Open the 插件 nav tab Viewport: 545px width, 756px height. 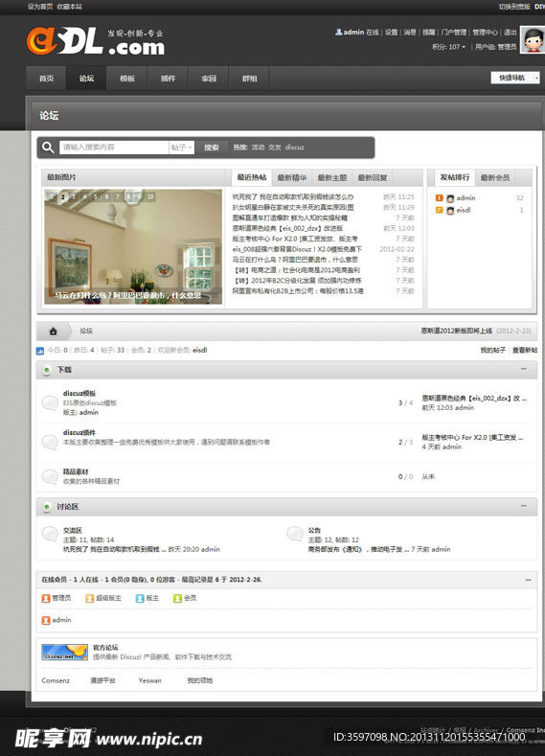click(x=168, y=79)
